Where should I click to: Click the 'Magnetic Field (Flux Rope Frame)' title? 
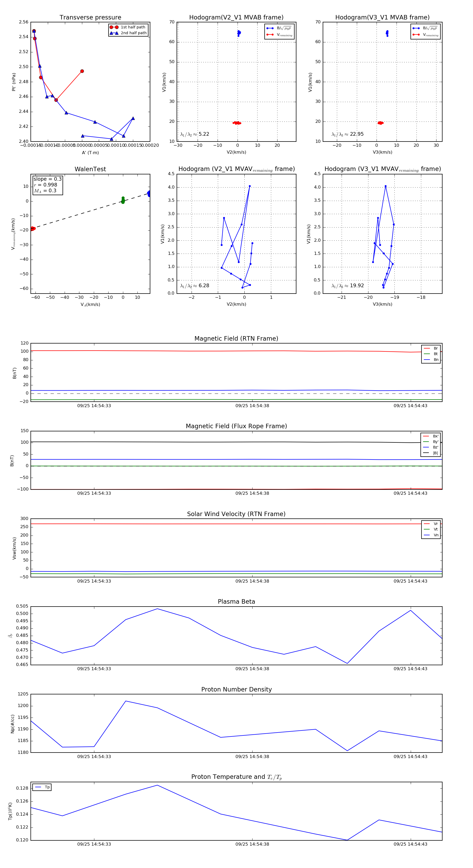[x=236, y=426]
